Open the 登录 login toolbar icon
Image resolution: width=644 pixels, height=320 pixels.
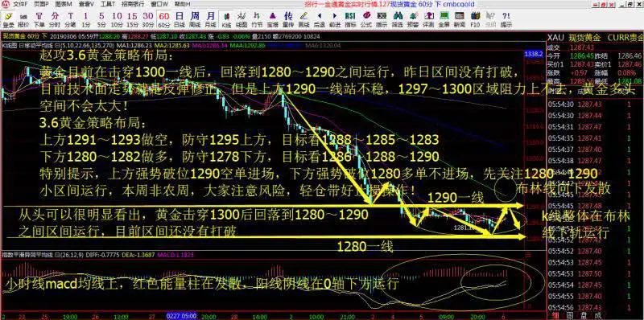8,18
